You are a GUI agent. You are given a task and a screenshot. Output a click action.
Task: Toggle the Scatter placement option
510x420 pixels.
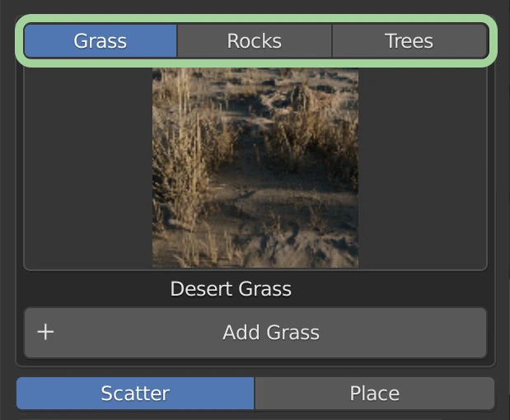click(x=135, y=394)
